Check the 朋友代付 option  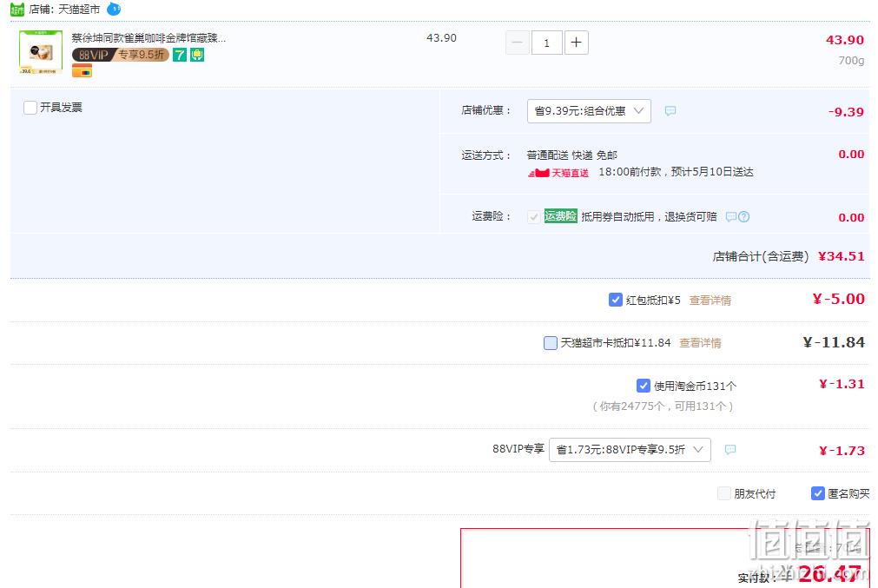click(x=724, y=493)
